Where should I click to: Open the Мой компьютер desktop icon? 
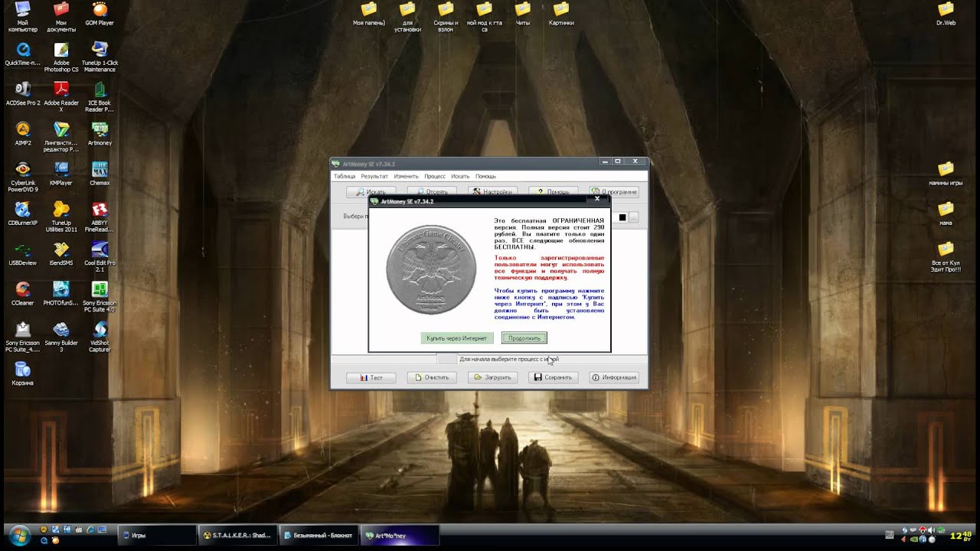point(23,17)
